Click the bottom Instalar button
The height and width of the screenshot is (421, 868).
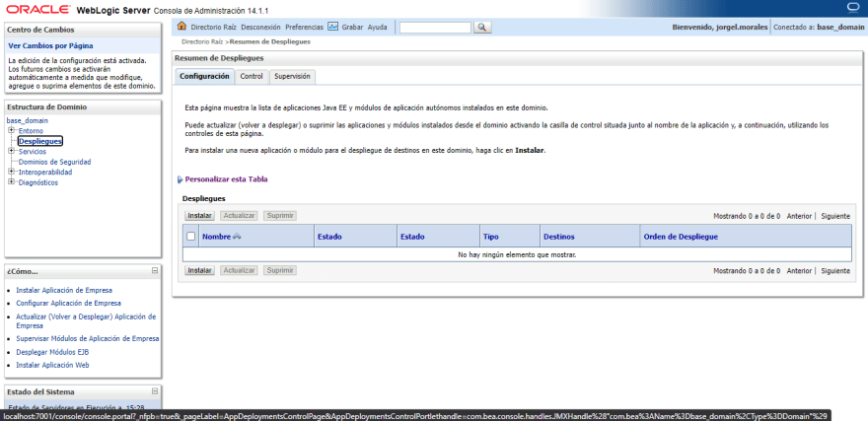[200, 270]
